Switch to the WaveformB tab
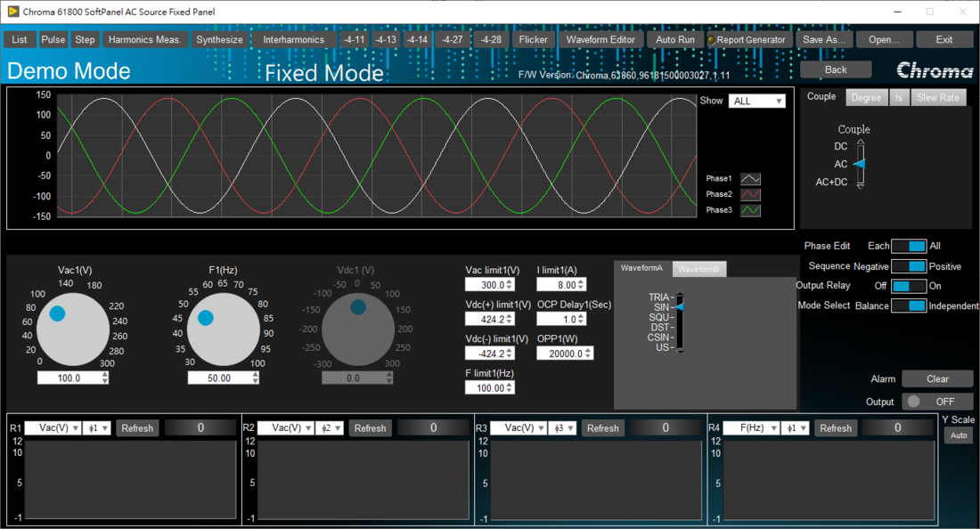980x529 pixels. pos(698,269)
